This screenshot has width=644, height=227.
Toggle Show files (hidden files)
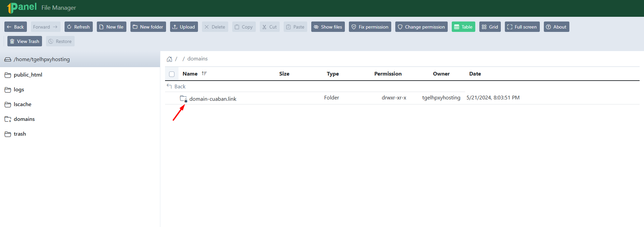(328, 27)
